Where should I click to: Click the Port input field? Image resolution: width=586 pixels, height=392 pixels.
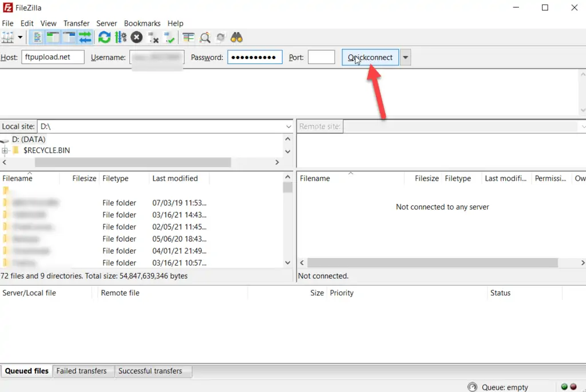click(x=322, y=57)
